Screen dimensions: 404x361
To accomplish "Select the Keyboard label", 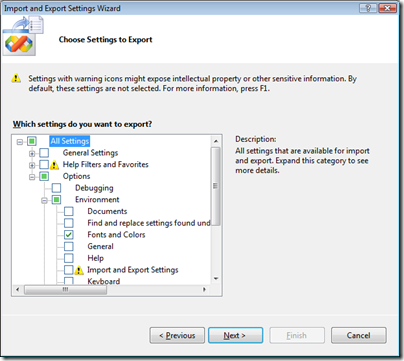I will tap(104, 281).
